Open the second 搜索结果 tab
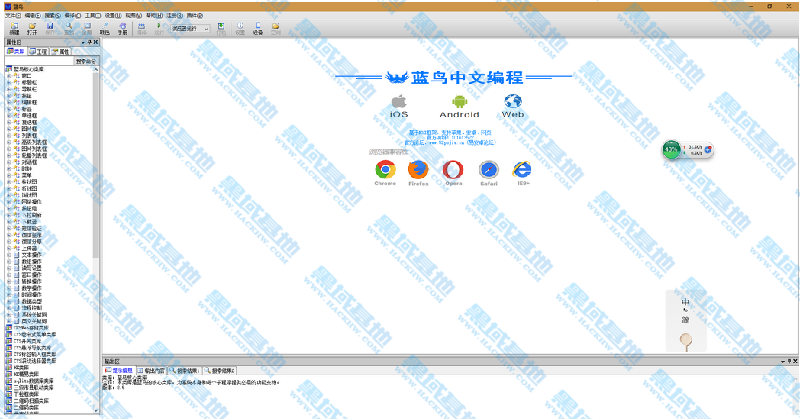Screen dimensions: 800x419 click(219, 371)
